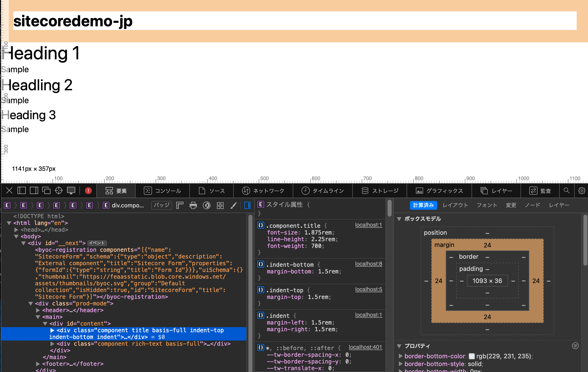Image resolution: width=588 pixels, height=372 pixels.
Task: Expand the component rich-text div
Action: tap(52, 344)
